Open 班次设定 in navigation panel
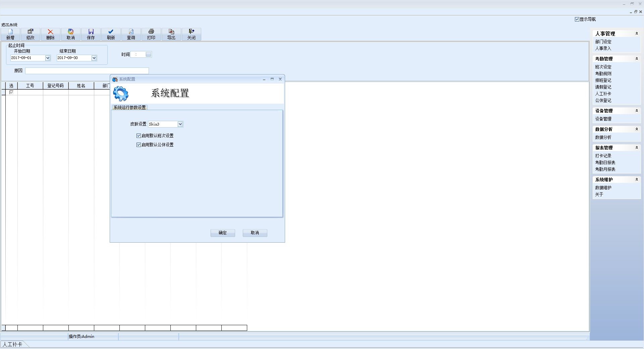The height and width of the screenshot is (349, 644). (603, 67)
